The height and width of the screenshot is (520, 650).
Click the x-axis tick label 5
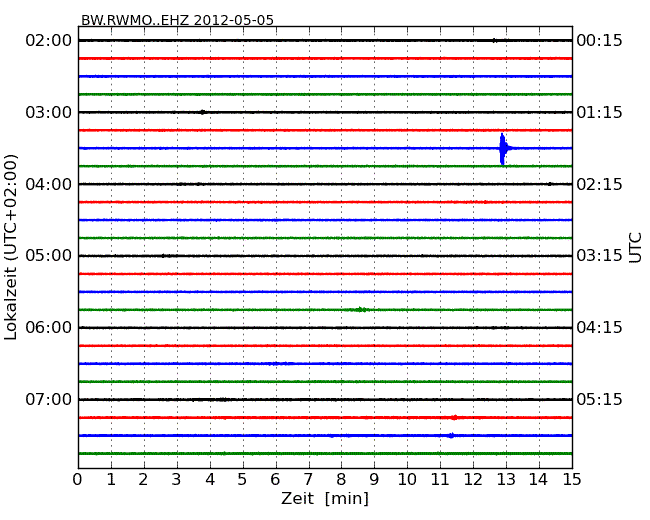[242, 480]
